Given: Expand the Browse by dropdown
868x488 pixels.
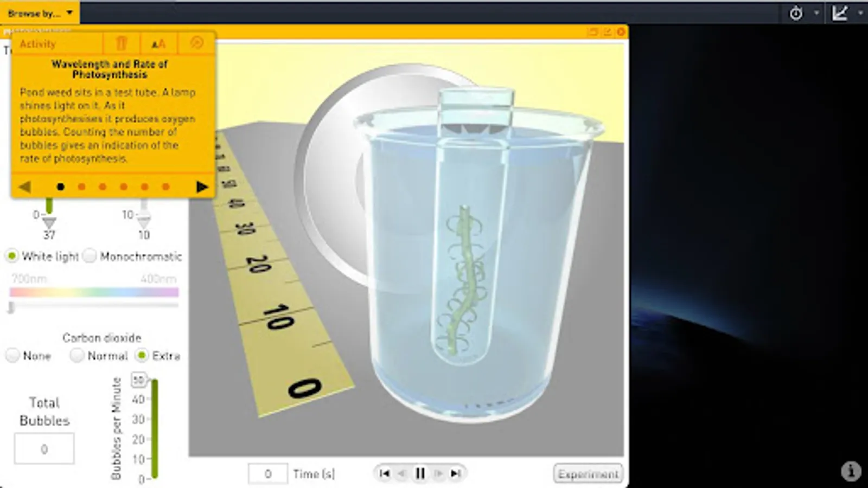Looking at the screenshot, I should [40, 13].
